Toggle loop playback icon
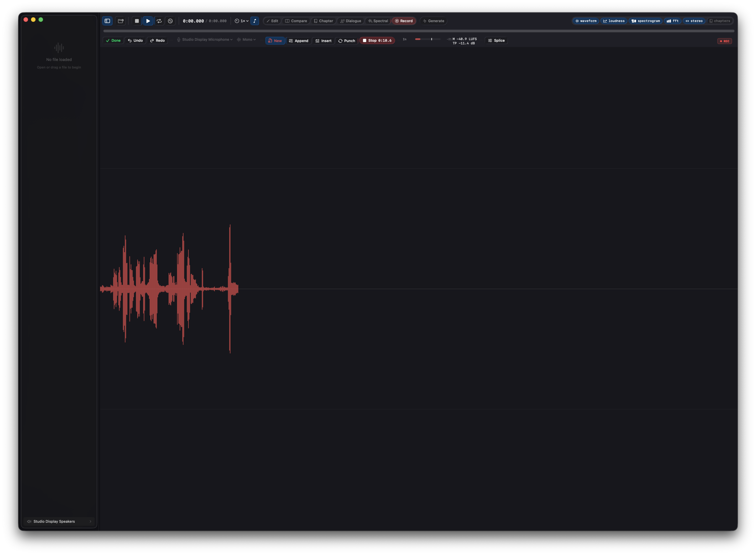 [159, 21]
